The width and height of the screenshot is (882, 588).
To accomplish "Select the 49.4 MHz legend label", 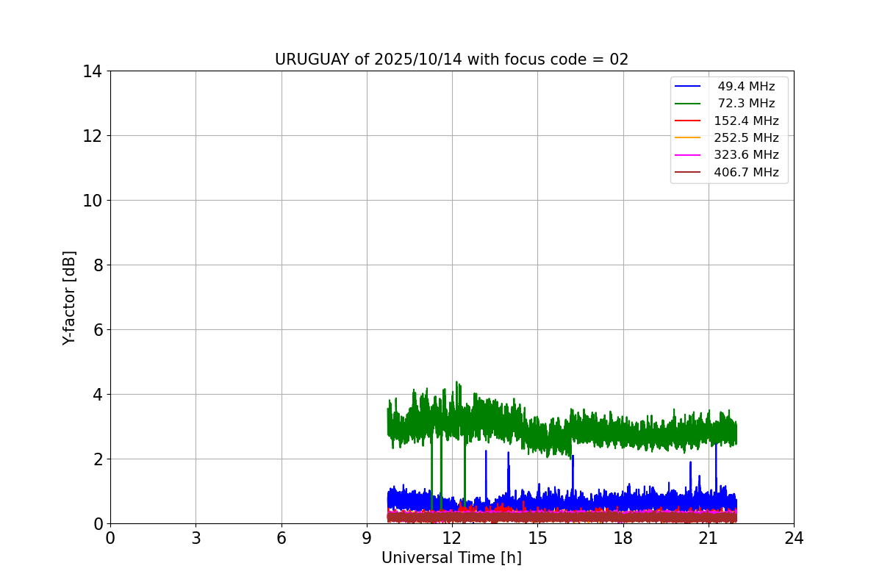I will click(746, 87).
